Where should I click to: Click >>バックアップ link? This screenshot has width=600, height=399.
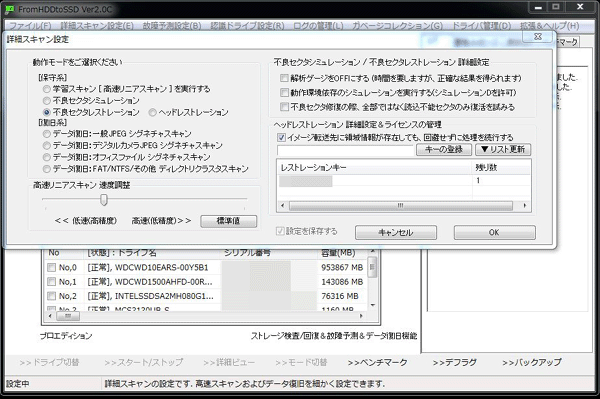coord(532,362)
